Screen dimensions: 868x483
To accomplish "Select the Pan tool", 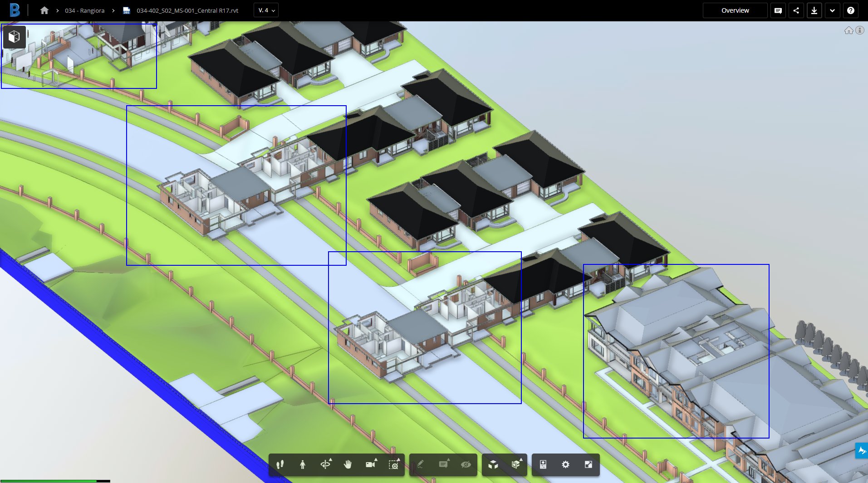I will [348, 465].
